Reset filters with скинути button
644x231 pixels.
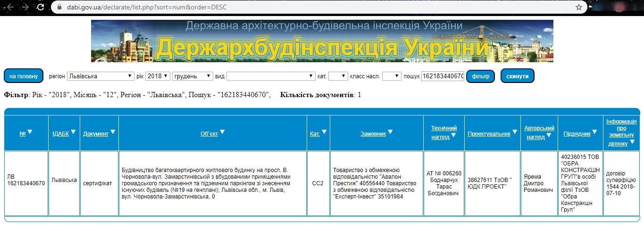coord(518,76)
